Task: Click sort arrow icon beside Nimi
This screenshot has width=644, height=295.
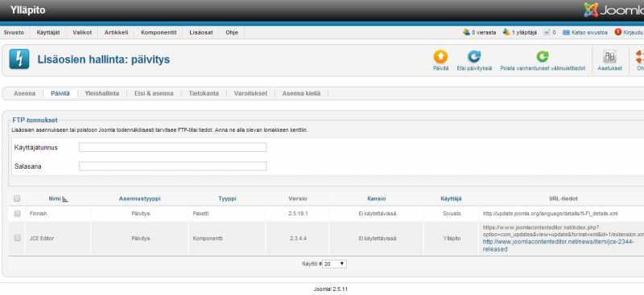Action: click(65, 199)
